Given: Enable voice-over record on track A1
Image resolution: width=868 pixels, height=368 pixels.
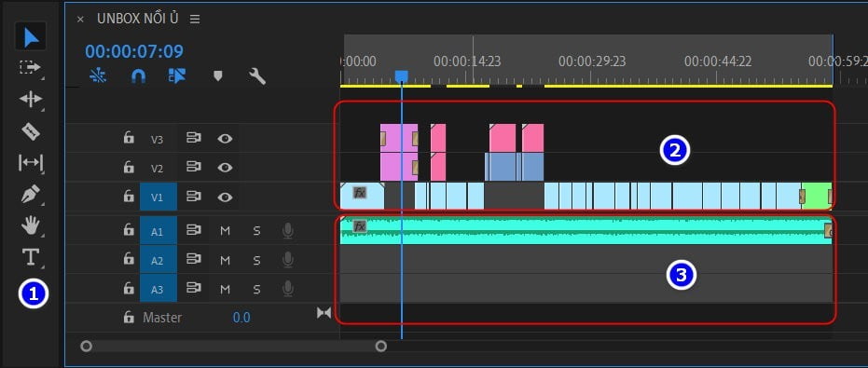Looking at the screenshot, I should tap(287, 230).
